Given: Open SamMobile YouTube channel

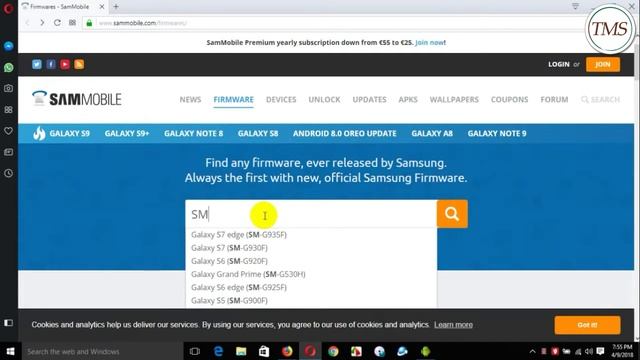Looking at the screenshot, I should pyautogui.click(x=65, y=64).
